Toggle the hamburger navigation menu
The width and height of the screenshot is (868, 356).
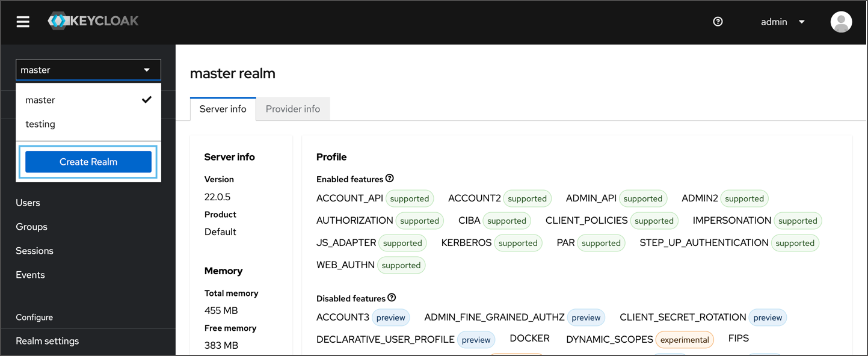[x=23, y=22]
